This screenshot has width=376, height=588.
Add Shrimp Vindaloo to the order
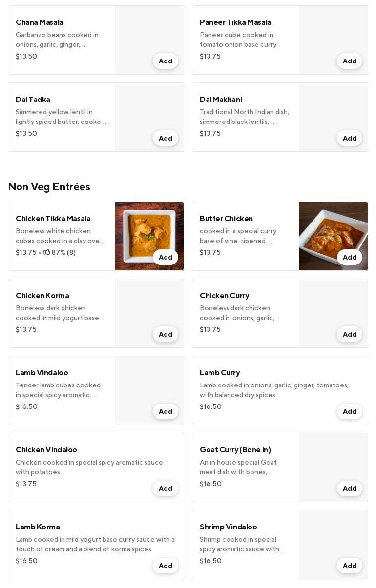[x=349, y=566]
